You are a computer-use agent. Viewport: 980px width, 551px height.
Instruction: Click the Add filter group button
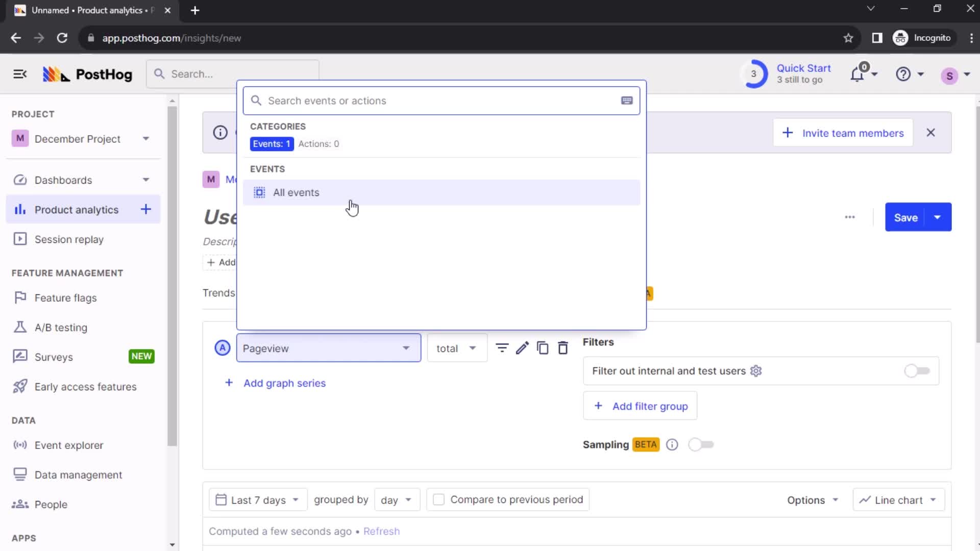tap(642, 406)
